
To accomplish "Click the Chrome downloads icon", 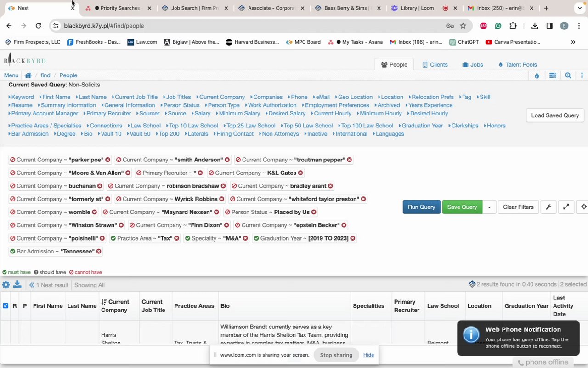I will [535, 26].
